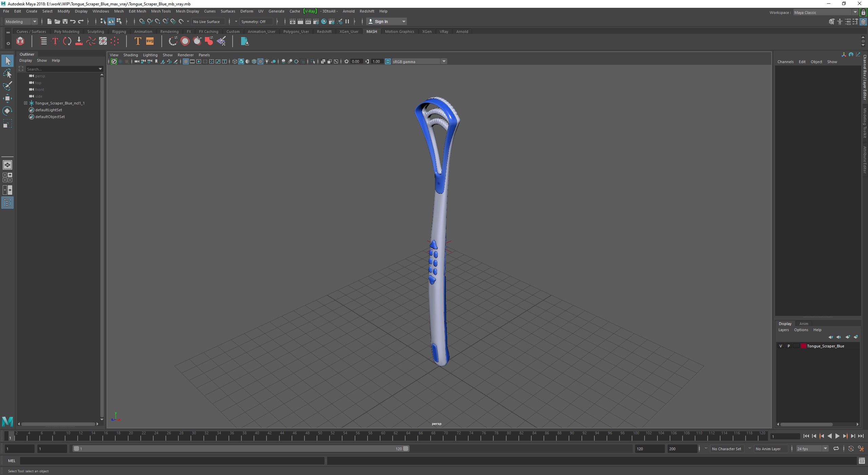Click the Undo arrow icon
This screenshot has height=475, width=868.
[x=73, y=21]
